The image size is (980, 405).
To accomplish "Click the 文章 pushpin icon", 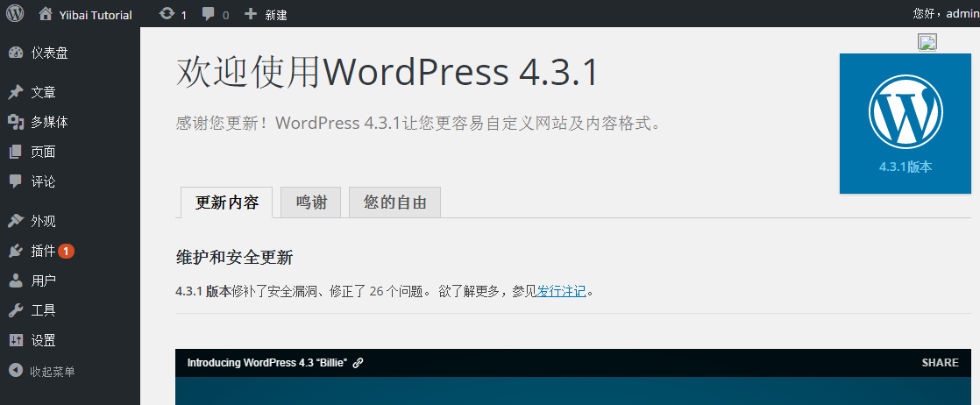I will pos(16,93).
